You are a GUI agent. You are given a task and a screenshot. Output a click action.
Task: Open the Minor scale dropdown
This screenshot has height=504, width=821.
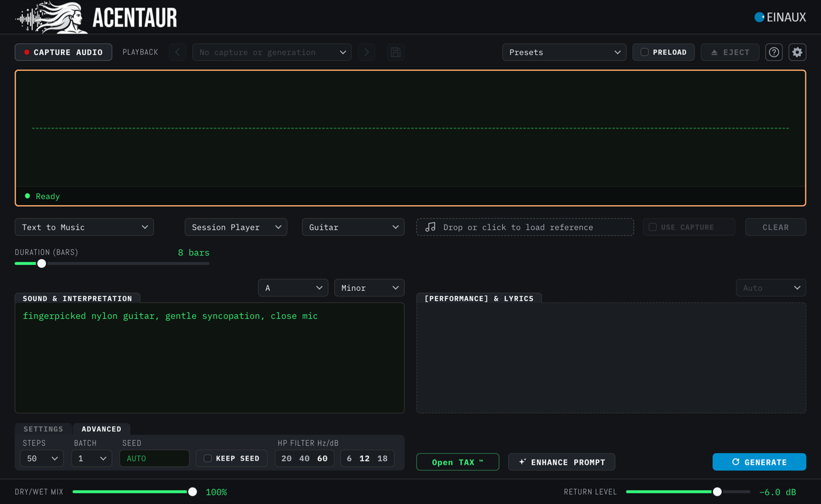369,288
